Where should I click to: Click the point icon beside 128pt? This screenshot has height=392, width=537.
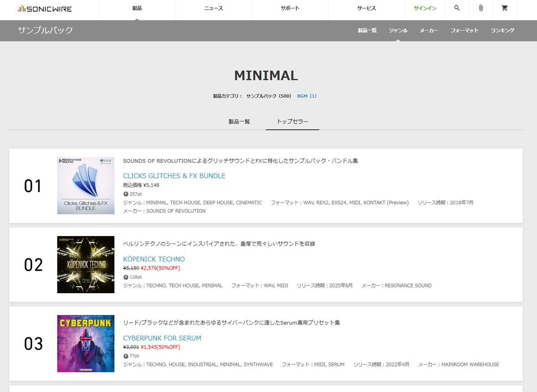126,277
